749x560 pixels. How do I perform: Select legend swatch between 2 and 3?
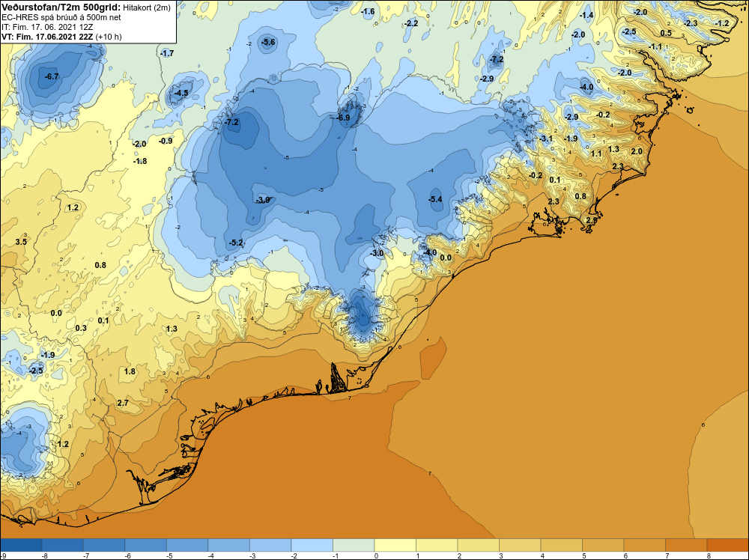[478, 545]
